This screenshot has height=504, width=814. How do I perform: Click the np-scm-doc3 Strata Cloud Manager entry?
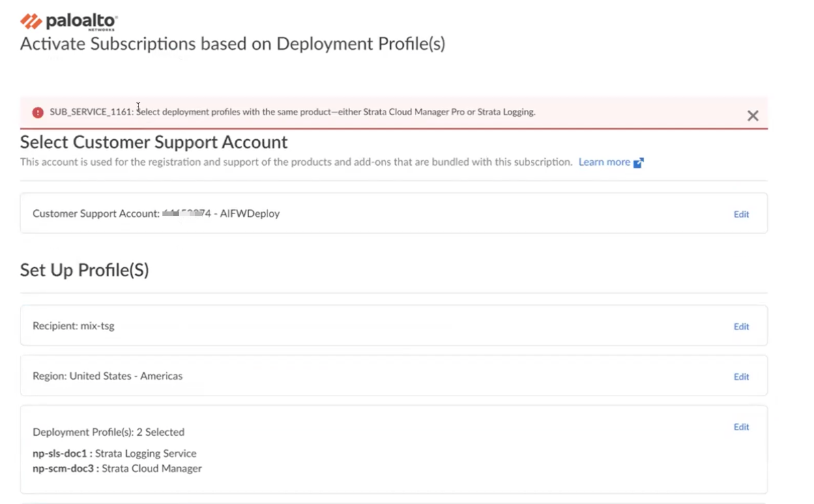click(x=117, y=469)
